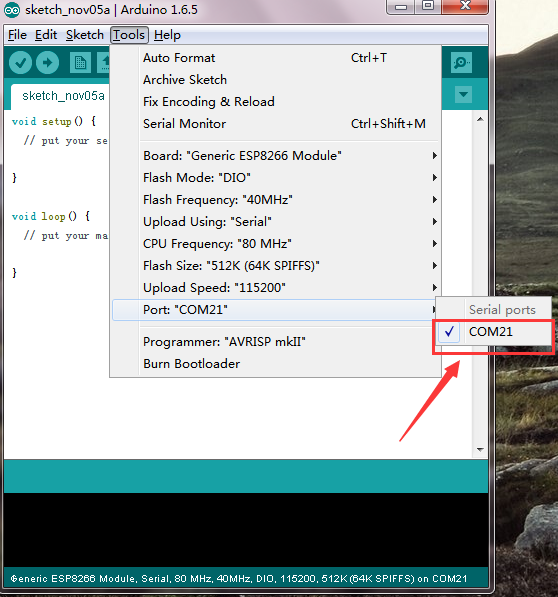Click the Arduino logo in title bar

coord(12,10)
